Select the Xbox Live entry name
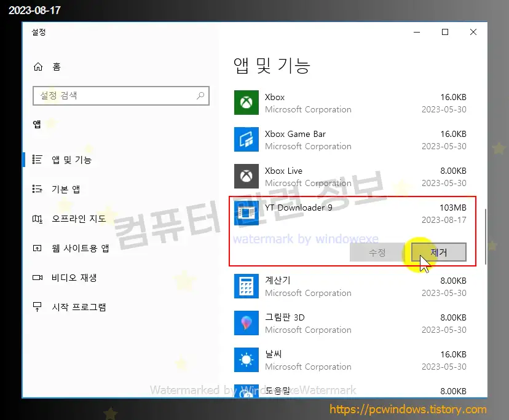The width and height of the screenshot is (509, 420). [x=283, y=171]
